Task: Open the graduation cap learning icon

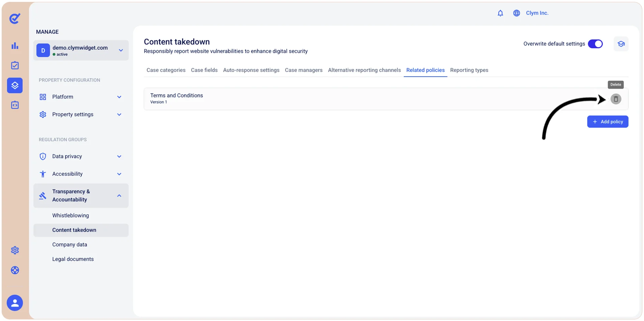Action: coord(621,44)
